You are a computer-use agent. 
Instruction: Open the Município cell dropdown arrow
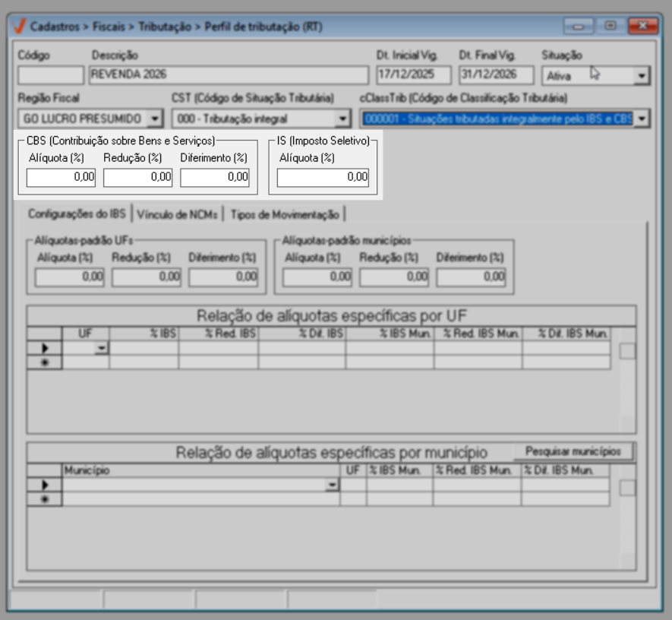pos(332,485)
